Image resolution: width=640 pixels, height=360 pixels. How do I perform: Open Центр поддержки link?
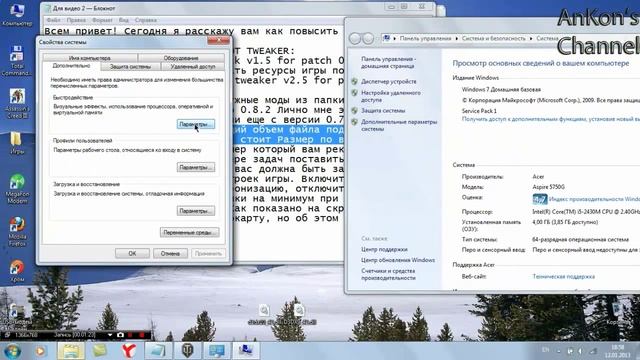pyautogui.click(x=384, y=249)
